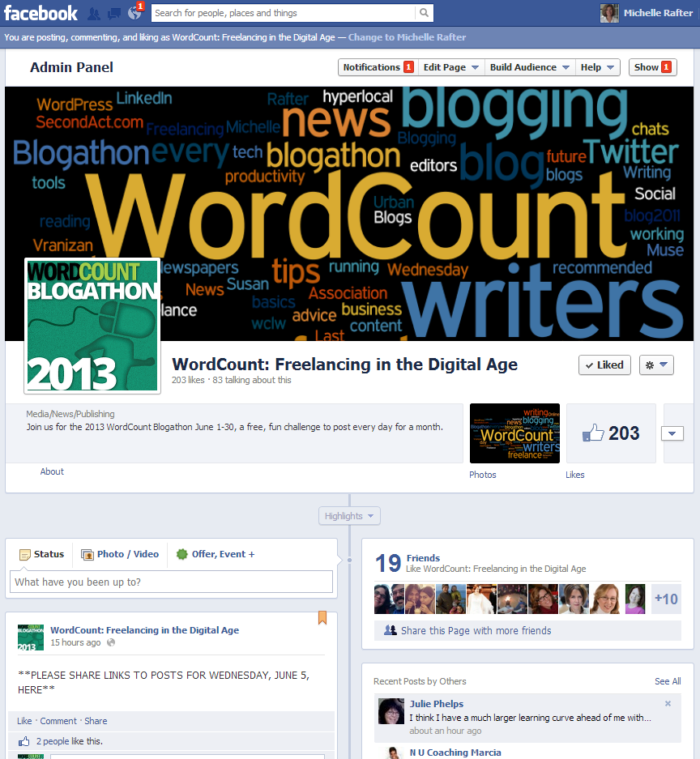
Task: Switch to the Status tab in the composer
Action: click(41, 554)
